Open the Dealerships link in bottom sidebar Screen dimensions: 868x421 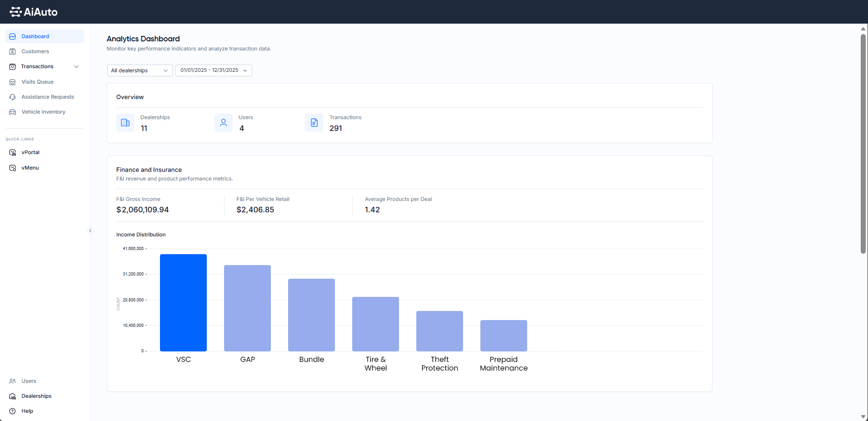pos(36,396)
